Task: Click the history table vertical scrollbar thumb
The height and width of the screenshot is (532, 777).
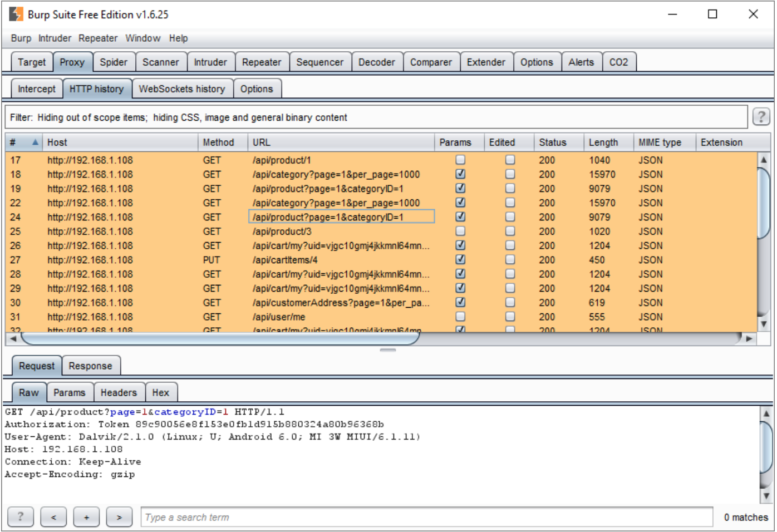Action: (764, 202)
